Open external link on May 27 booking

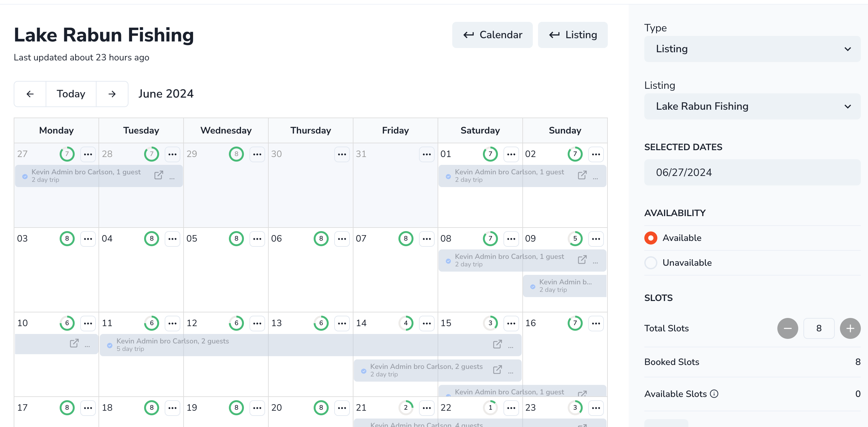159,175
